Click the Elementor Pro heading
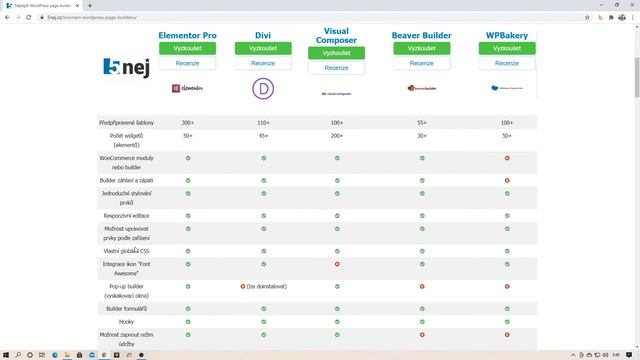The width and height of the screenshot is (640, 360). tap(187, 36)
